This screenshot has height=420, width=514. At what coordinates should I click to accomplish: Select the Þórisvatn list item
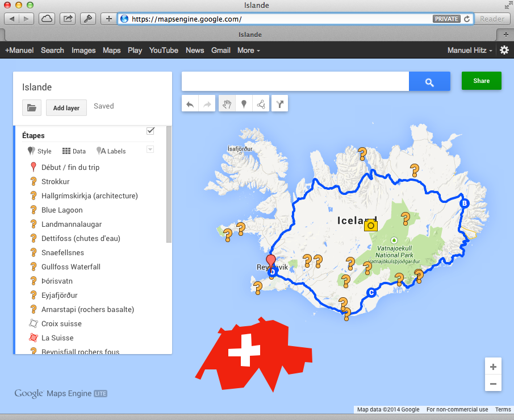(x=57, y=281)
